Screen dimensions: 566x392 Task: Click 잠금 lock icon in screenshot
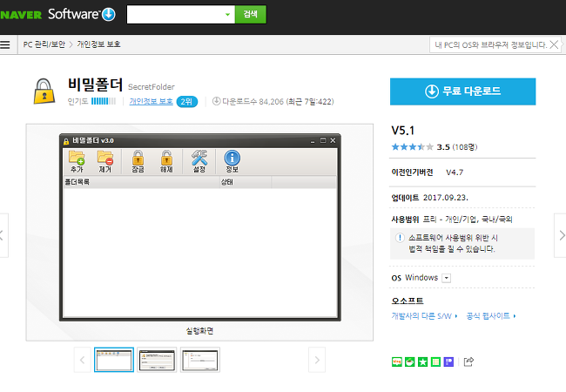click(138, 161)
